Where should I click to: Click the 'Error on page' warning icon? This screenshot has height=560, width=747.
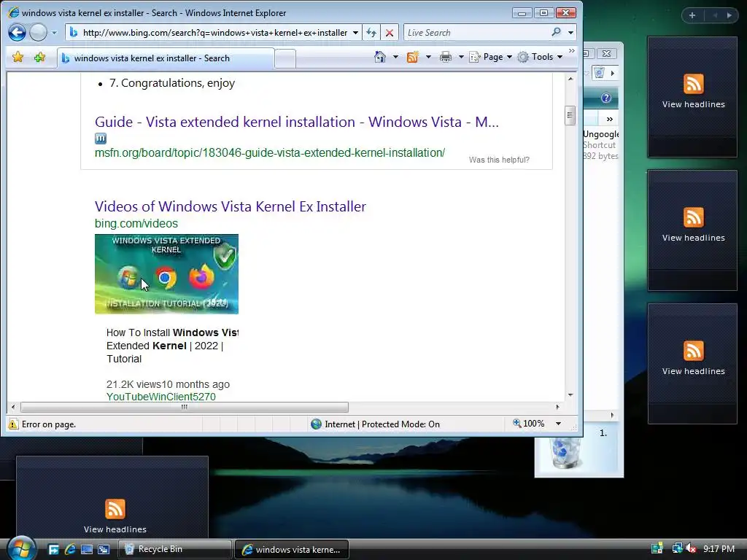coord(13,424)
